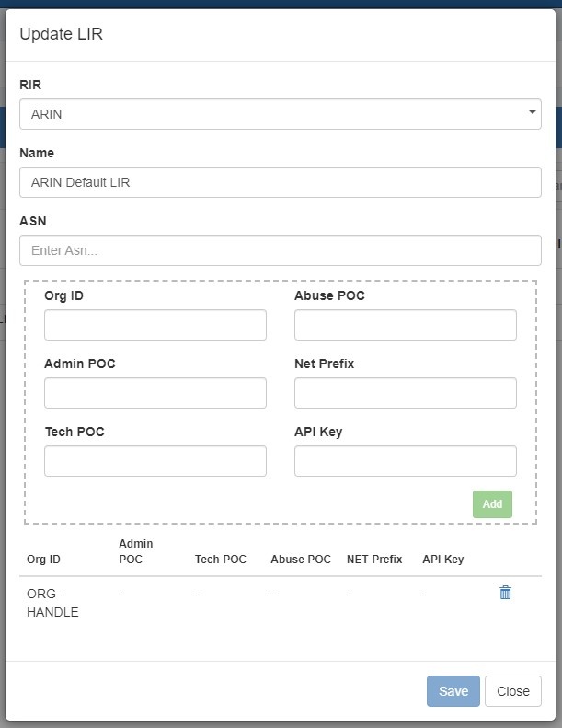Focus the Enter Asn input box
Viewport: 562px width, 728px height.
point(280,250)
